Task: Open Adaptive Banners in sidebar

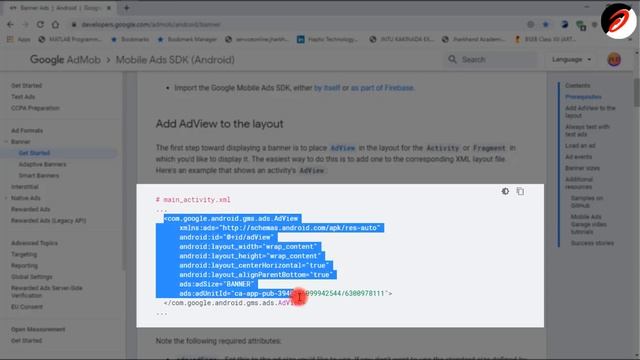Action: tap(42, 164)
